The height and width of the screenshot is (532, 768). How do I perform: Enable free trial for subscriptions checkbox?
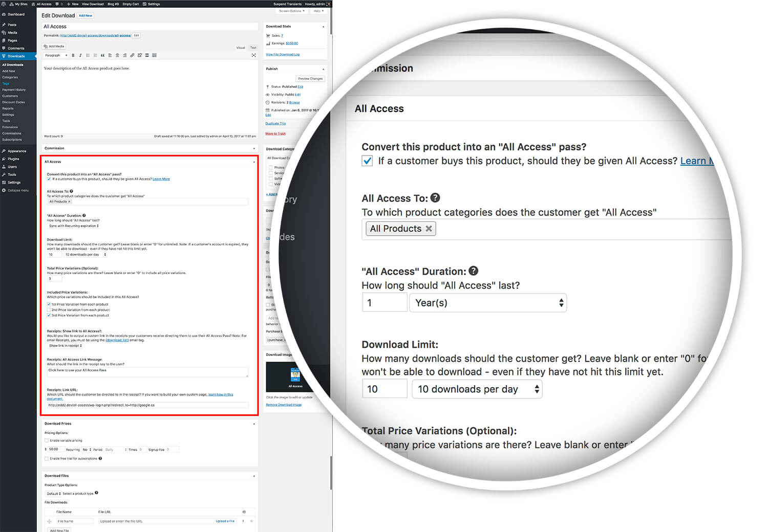[x=47, y=459]
